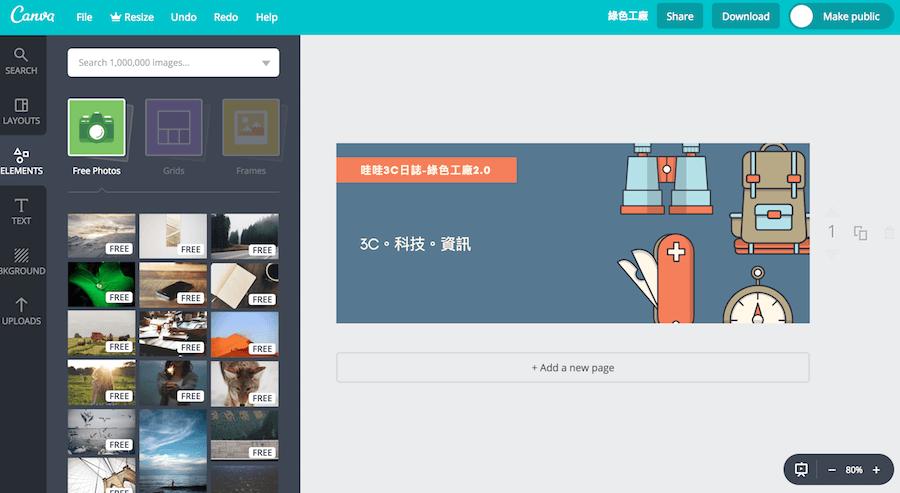This screenshot has width=900, height=493.
Task: Click the copy page icon beside the canvas
Action: [860, 233]
